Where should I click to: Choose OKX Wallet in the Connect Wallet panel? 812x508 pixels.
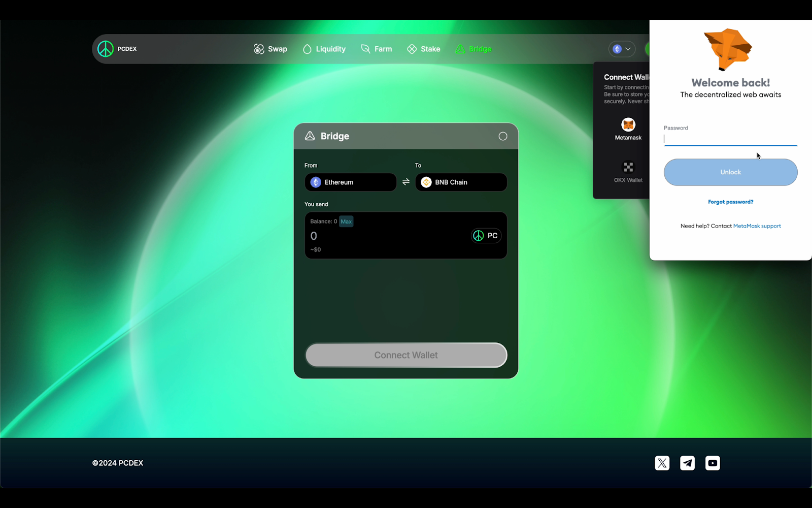(x=628, y=172)
